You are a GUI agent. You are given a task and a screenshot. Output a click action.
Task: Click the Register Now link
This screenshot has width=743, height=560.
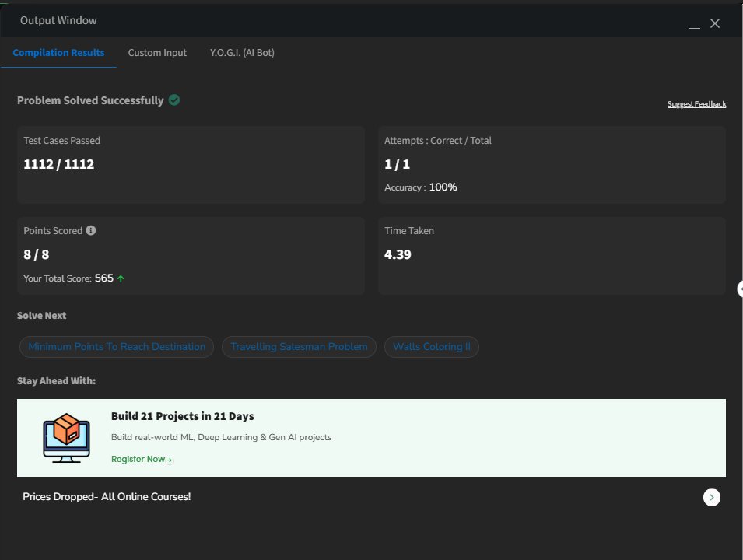pyautogui.click(x=142, y=460)
